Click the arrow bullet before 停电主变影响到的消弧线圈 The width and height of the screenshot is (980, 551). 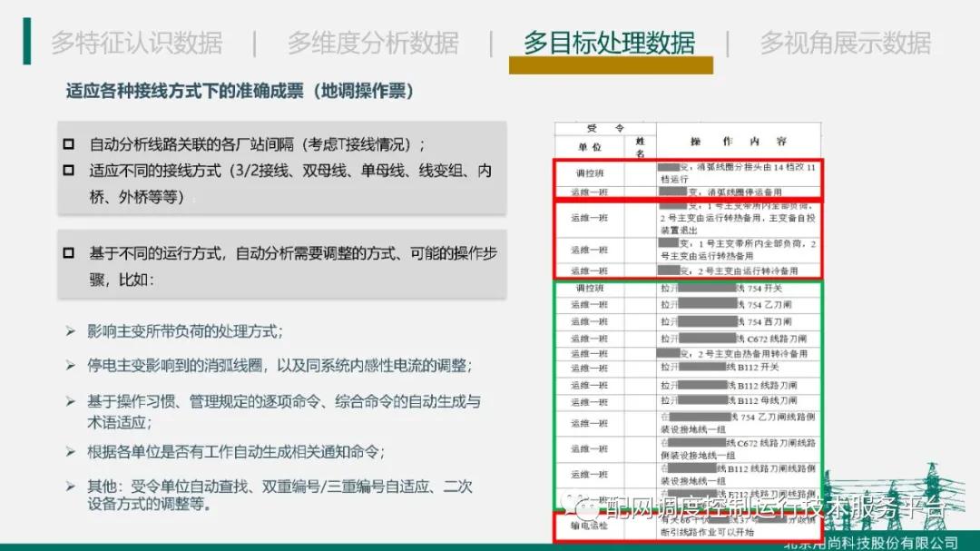(x=71, y=365)
